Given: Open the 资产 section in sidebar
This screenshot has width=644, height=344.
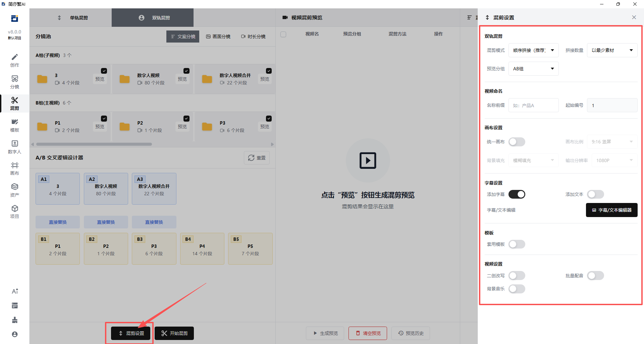Looking at the screenshot, I should [x=14, y=191].
